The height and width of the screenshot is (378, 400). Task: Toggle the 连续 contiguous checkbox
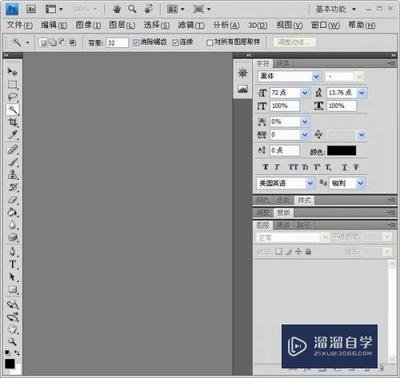click(x=175, y=42)
